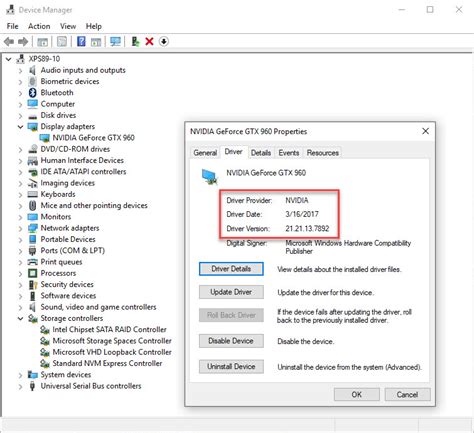The width and height of the screenshot is (474, 433).
Task: Open the File menu
Action: (13, 26)
